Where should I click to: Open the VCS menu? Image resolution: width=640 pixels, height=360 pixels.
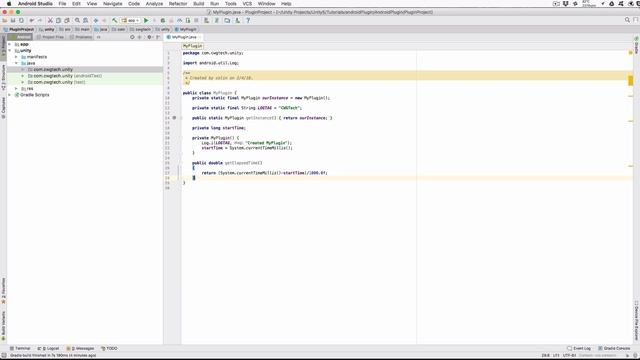click(247, 4)
